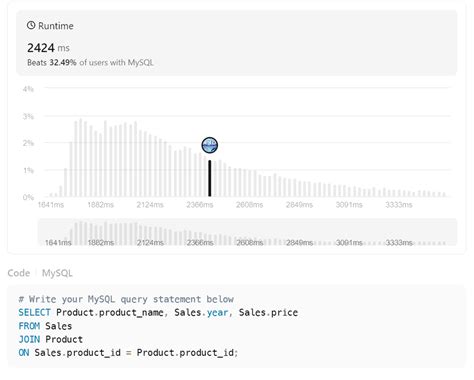
Task: Click 3091ms in the lower range overview strip
Action: click(x=349, y=243)
